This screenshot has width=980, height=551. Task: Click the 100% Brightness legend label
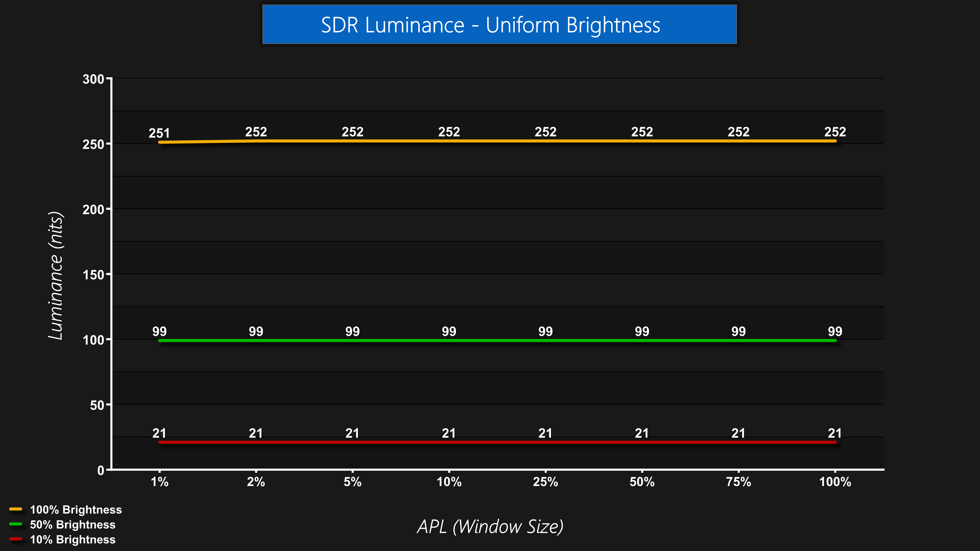pos(76,510)
